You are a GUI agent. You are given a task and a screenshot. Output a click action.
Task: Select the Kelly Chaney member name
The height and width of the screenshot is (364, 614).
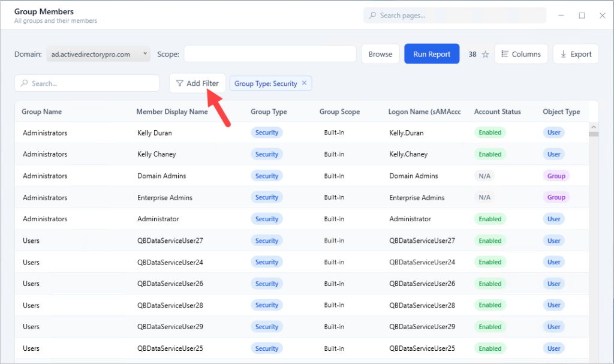click(156, 154)
